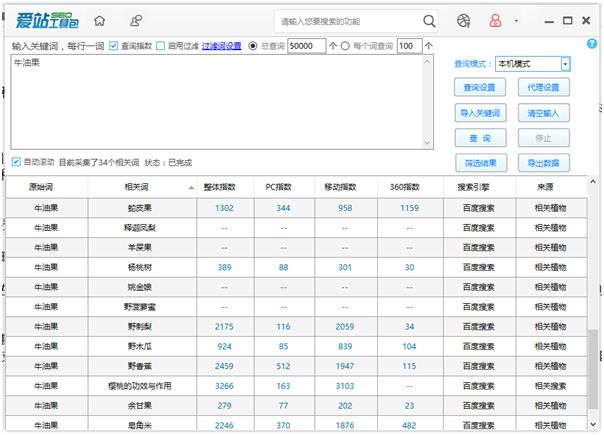Sort by the 搜索引擎 column header
Image resolution: width=604 pixels, height=435 pixels.
click(x=479, y=187)
